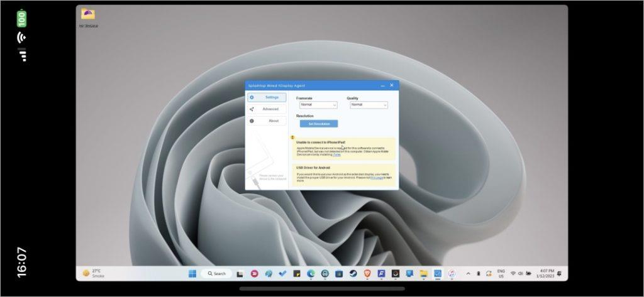Open the clock showing 4:07 PM

545,274
